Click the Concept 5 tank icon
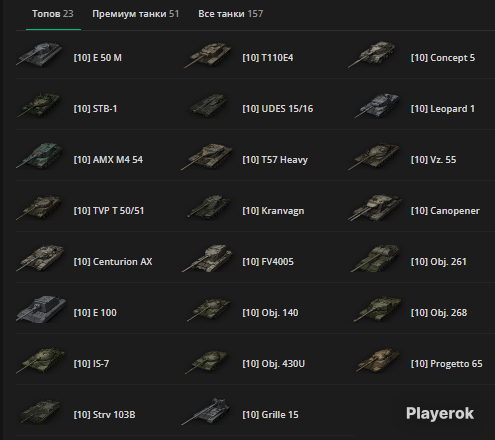This screenshot has height=440, width=495. tap(372, 54)
